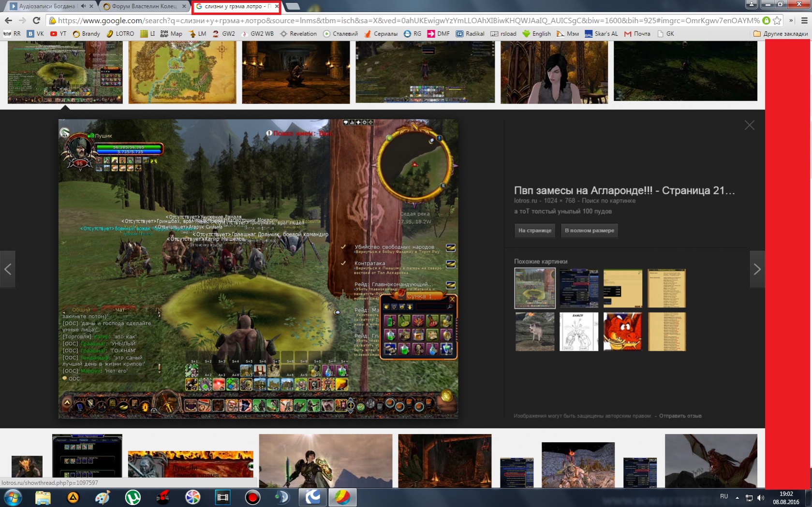812x507 pixels.
Task: Open the Другие закладки folder
Action: (780, 34)
